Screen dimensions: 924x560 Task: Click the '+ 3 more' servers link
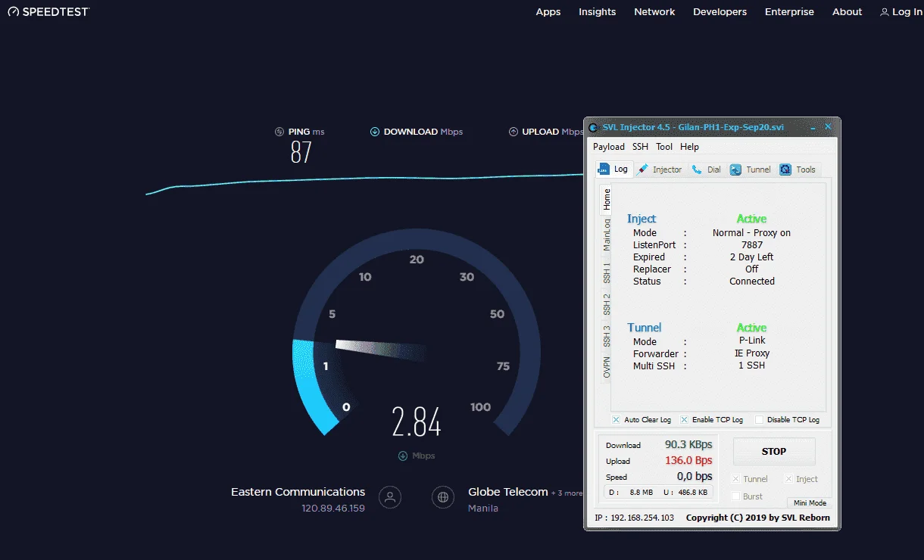pyautogui.click(x=567, y=493)
